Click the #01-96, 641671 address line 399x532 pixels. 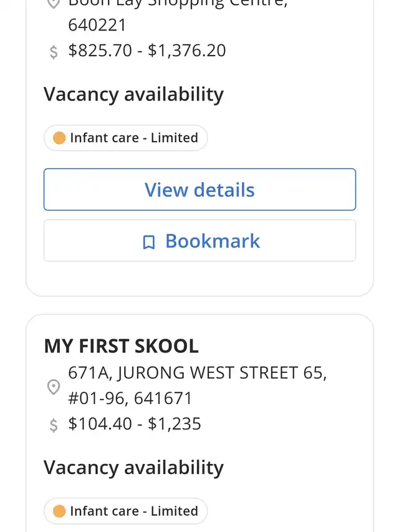tap(130, 398)
